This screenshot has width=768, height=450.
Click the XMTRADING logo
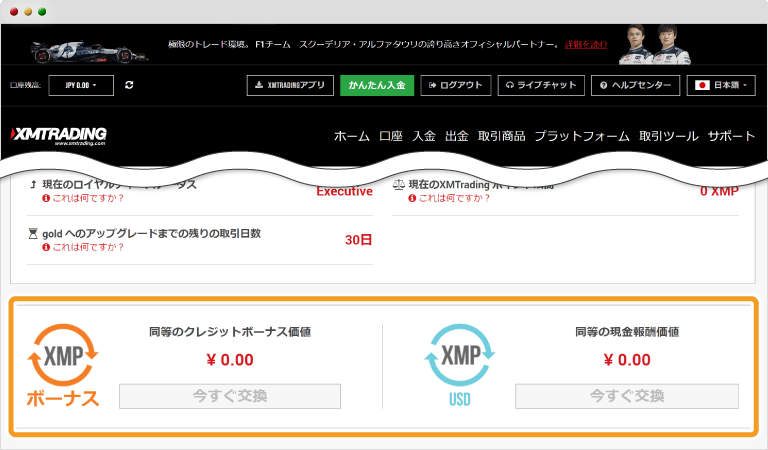coord(59,136)
